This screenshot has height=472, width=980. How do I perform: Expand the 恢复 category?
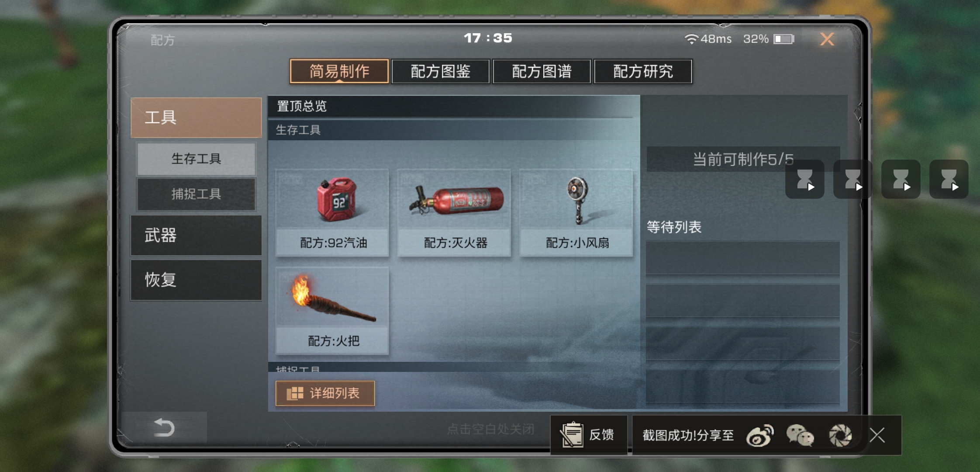click(x=196, y=280)
